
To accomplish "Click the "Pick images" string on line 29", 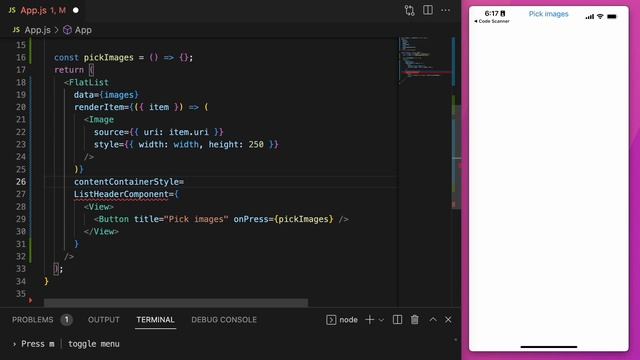I will coord(196,219).
